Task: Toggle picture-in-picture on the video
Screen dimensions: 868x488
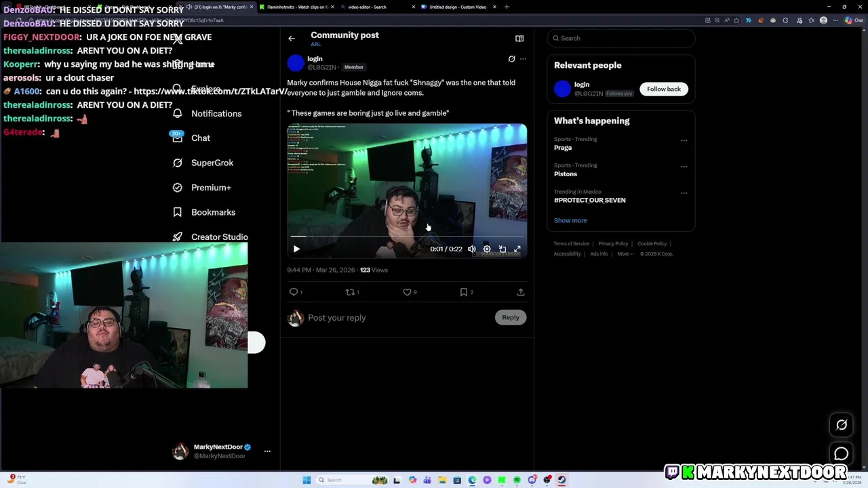Action: (x=502, y=249)
